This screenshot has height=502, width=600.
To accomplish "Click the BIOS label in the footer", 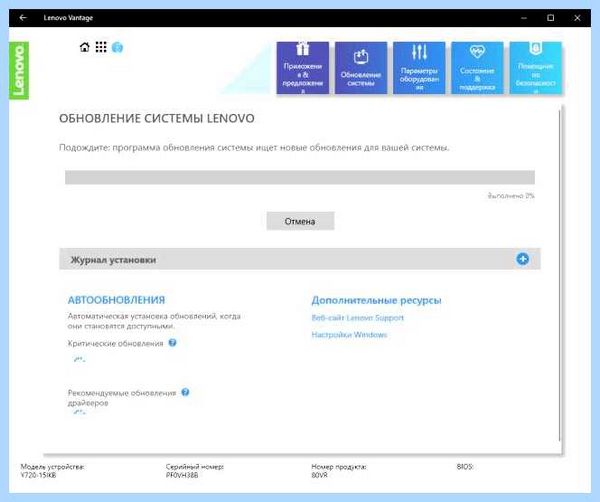I will (x=465, y=467).
